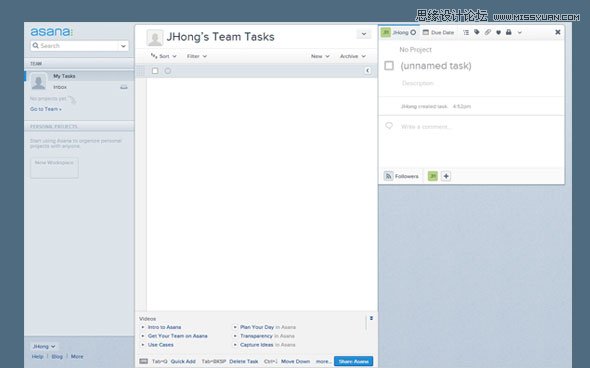Open the Inbox in the sidebar
Image resolution: width=590 pixels, height=368 pixels.
pos(60,87)
